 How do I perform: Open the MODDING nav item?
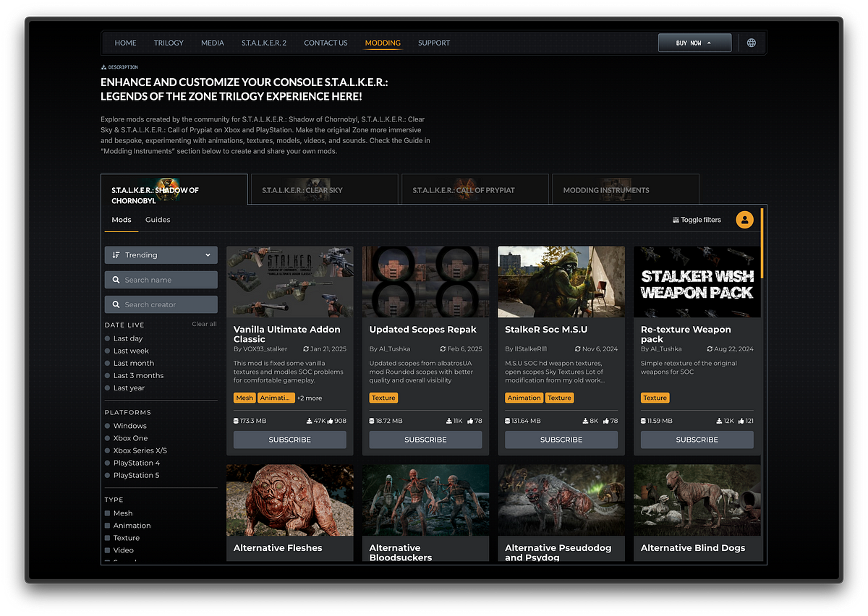click(383, 43)
